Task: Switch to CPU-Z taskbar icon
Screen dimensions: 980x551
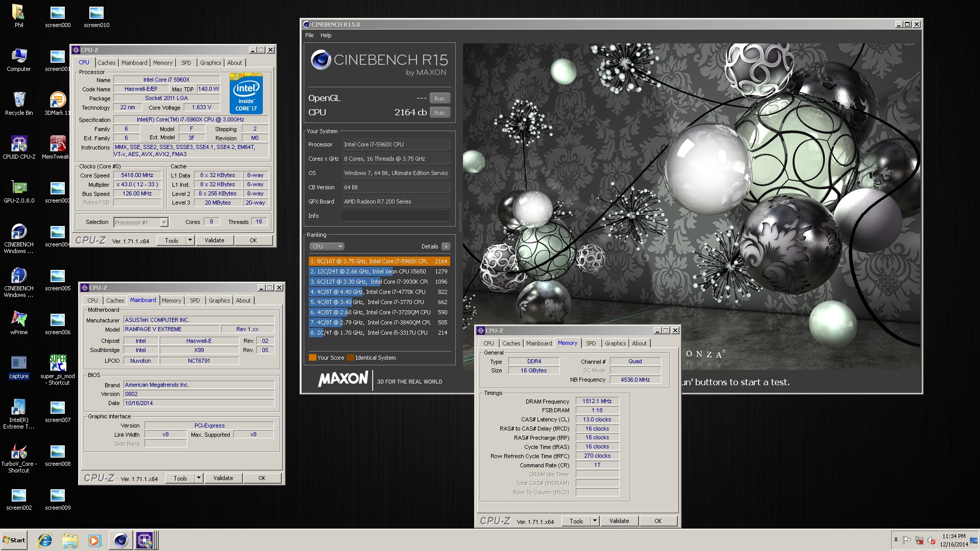Action: click(x=145, y=540)
